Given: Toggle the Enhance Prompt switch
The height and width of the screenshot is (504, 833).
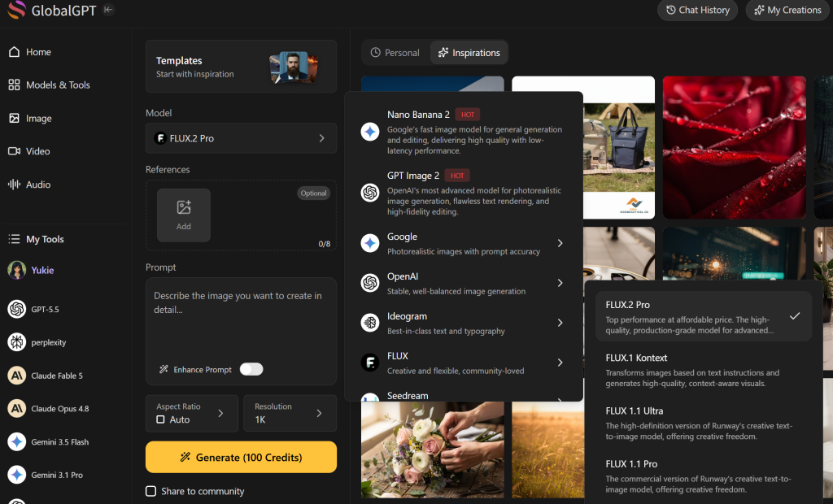Looking at the screenshot, I should point(251,369).
